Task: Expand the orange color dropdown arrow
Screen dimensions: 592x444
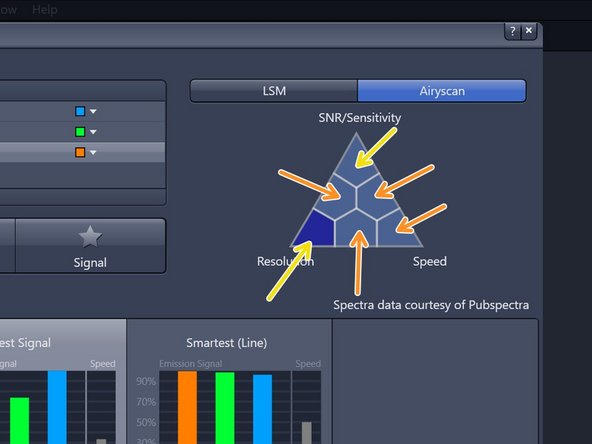Action: click(93, 153)
